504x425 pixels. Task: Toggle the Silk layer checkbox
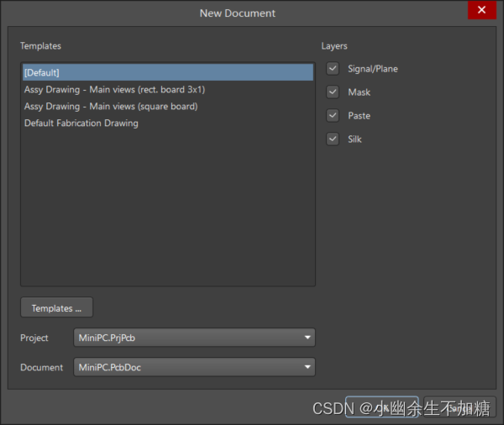click(x=333, y=139)
